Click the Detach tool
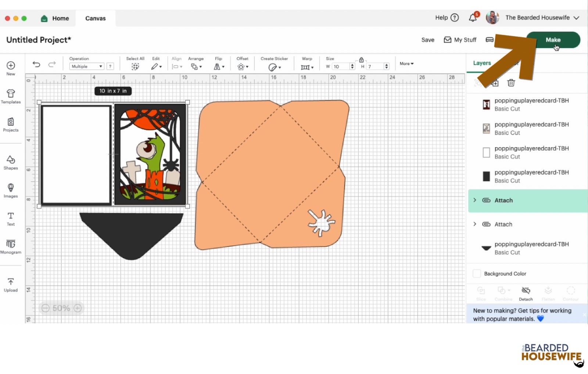This screenshot has height=374, width=588. 526,293
